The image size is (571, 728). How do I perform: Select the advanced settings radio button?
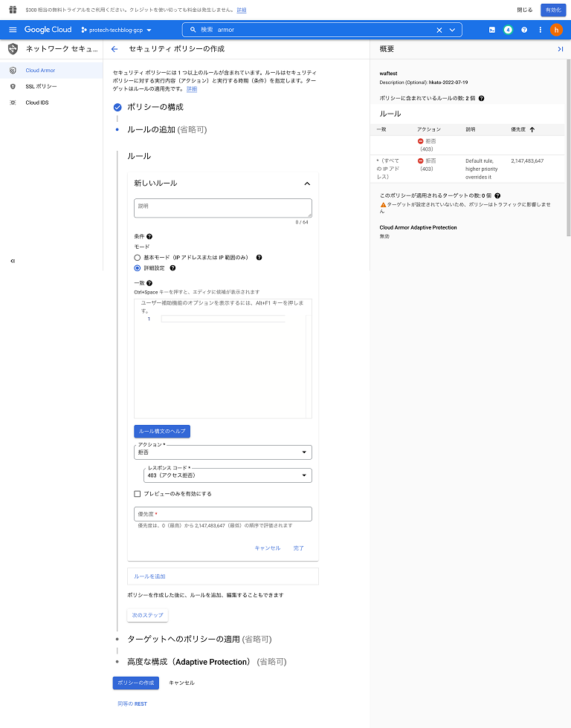click(138, 268)
